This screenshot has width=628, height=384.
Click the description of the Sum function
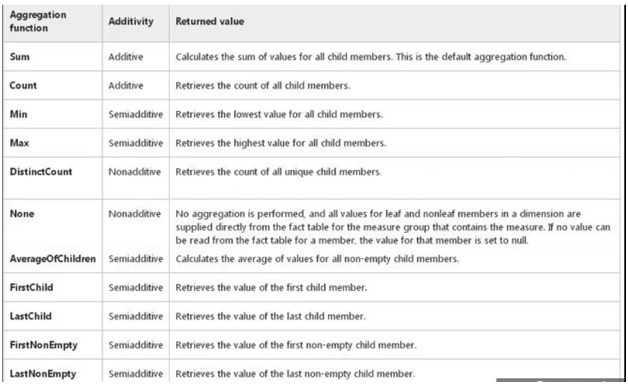[x=370, y=56]
